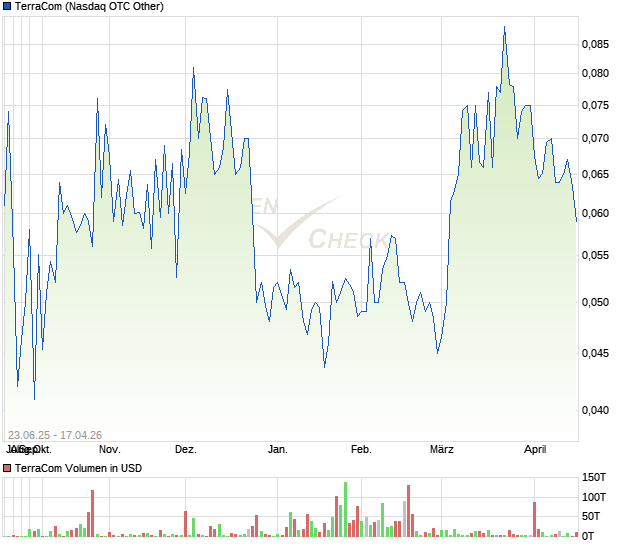Click the 'Nov.' axis label

110,450
